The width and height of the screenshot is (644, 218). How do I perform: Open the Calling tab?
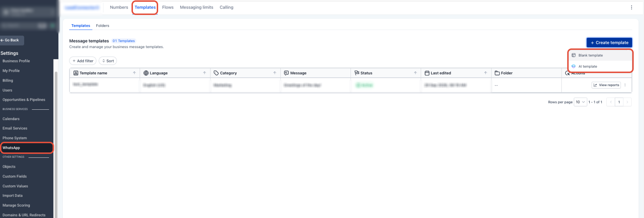(x=226, y=7)
